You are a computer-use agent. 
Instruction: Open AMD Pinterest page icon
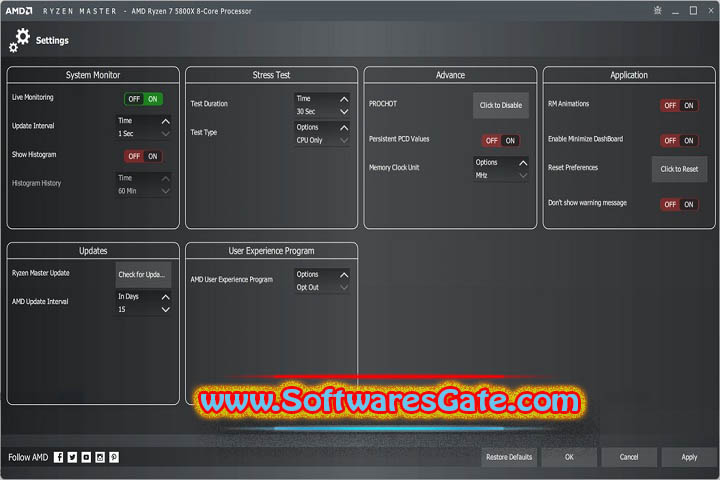click(114, 457)
